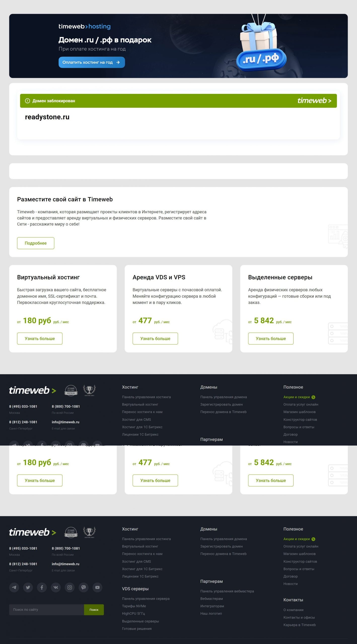Open the "Выделенные серверы" footer link
The height and width of the screenshot is (644, 357).
pyautogui.click(x=140, y=621)
